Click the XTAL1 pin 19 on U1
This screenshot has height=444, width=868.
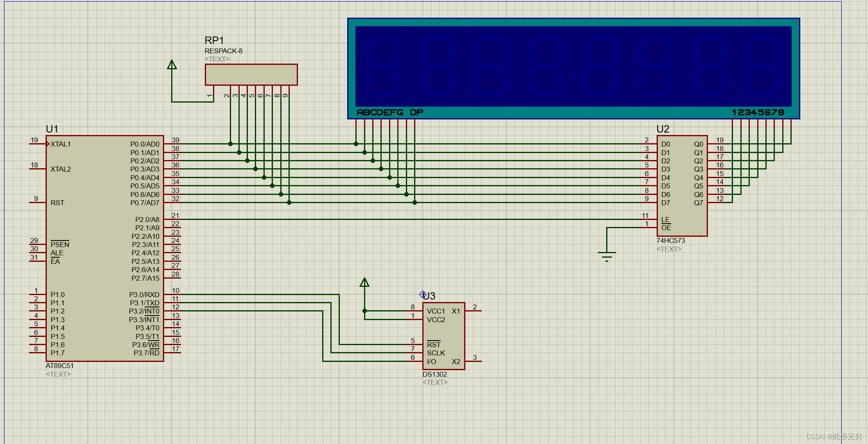click(x=38, y=144)
